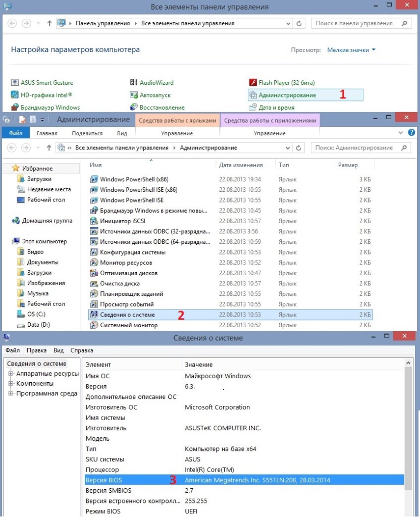Image resolution: width=420 pixels, height=517 pixels.
Task: Click Все элементы панели управления breadcrumb in explorer
Action: click(122, 148)
